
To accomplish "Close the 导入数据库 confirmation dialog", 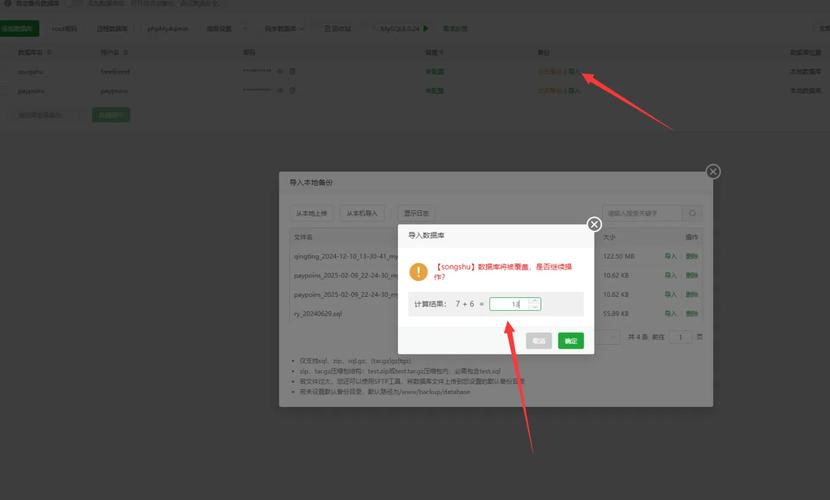I will click(x=594, y=225).
